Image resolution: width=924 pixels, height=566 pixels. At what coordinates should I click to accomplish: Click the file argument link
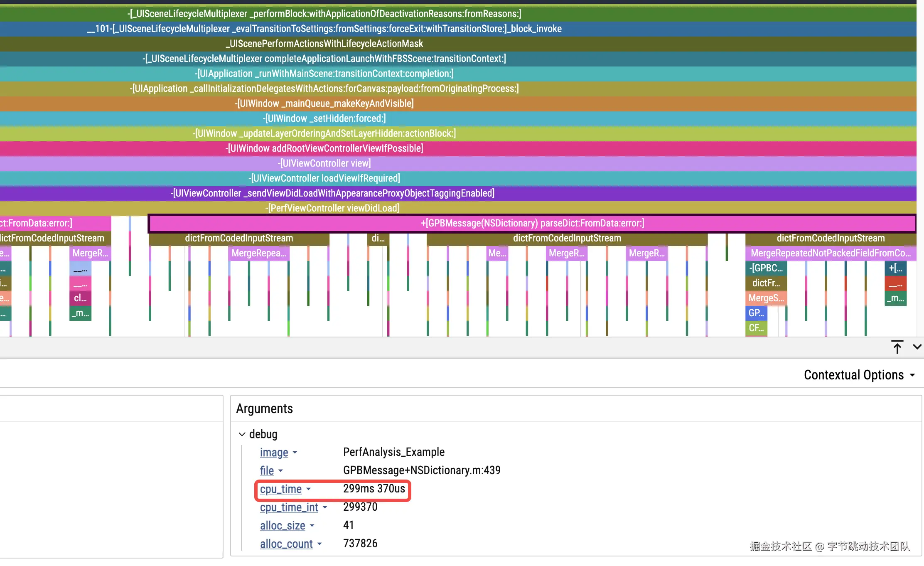[267, 471]
